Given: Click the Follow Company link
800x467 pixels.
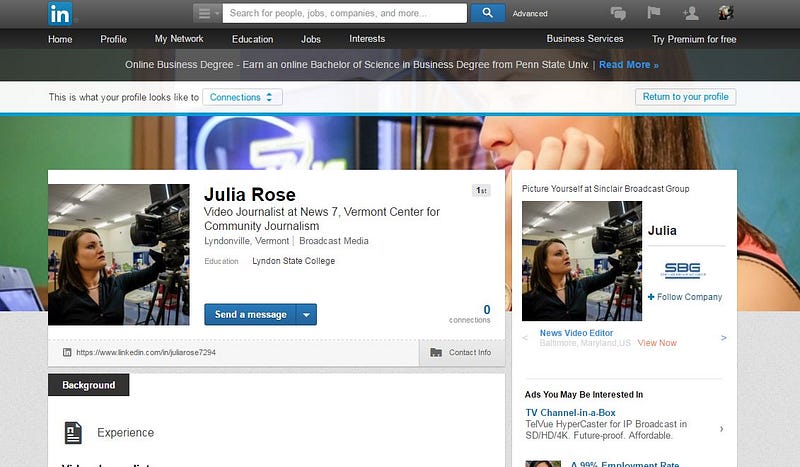Looking at the screenshot, I should (689, 297).
